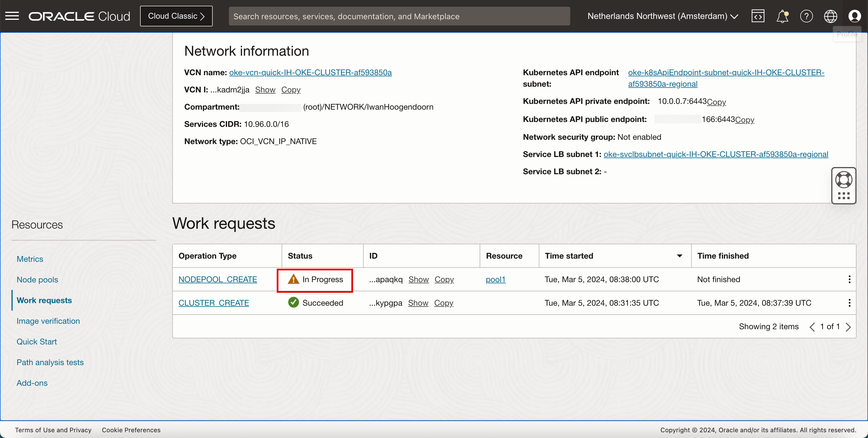
Task: Open the Cloud Shell developer tools icon
Action: (x=758, y=16)
